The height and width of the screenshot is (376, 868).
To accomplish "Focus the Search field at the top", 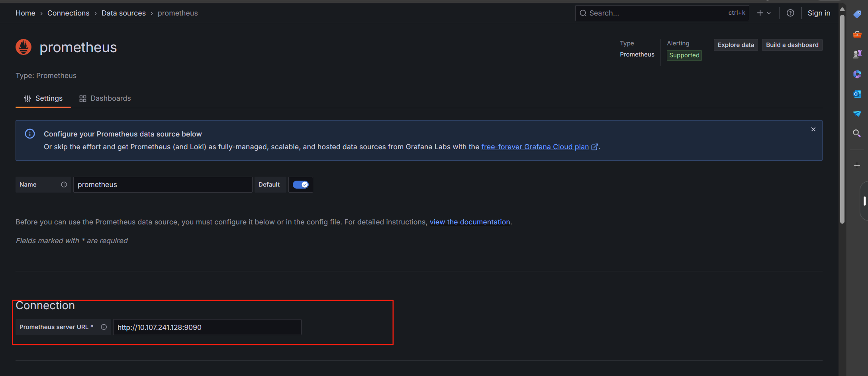I will point(662,13).
